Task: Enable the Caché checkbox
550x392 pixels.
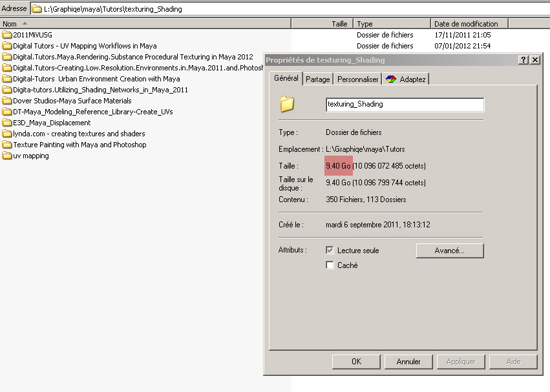Action: pos(330,265)
